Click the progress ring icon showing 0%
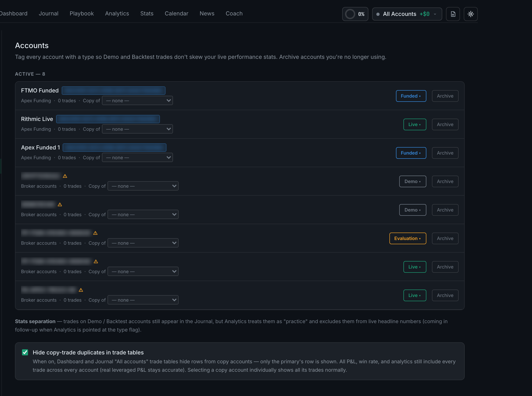 click(350, 14)
